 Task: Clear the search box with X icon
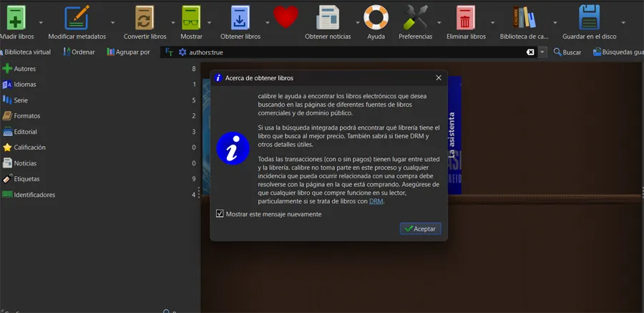[x=531, y=52]
